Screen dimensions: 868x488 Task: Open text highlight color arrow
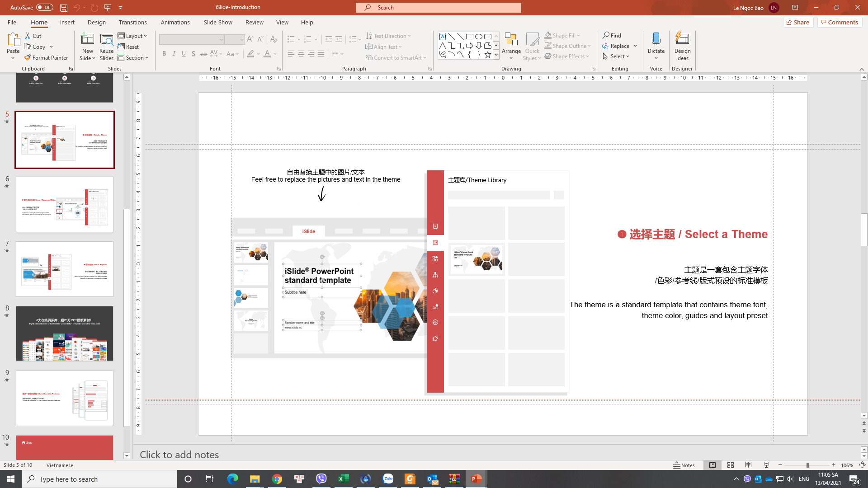click(259, 54)
